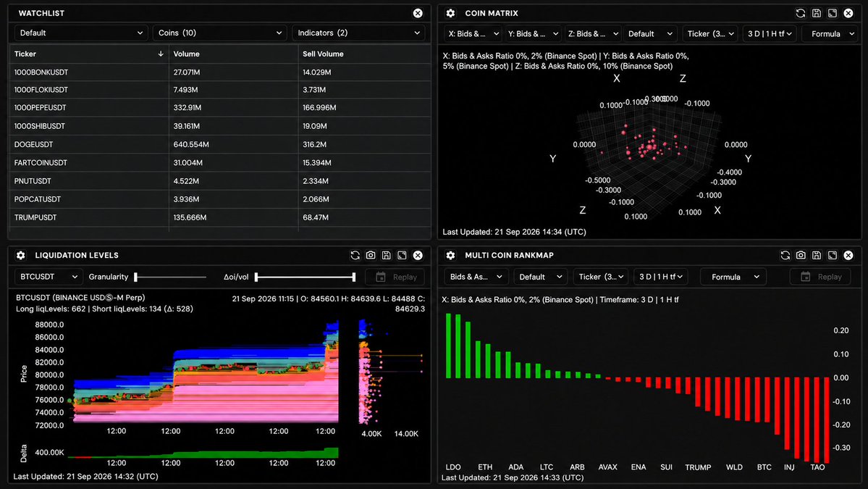Open the BTCUSDT symbol dropdown
Viewport: 868px width, 489px height.
pos(49,277)
